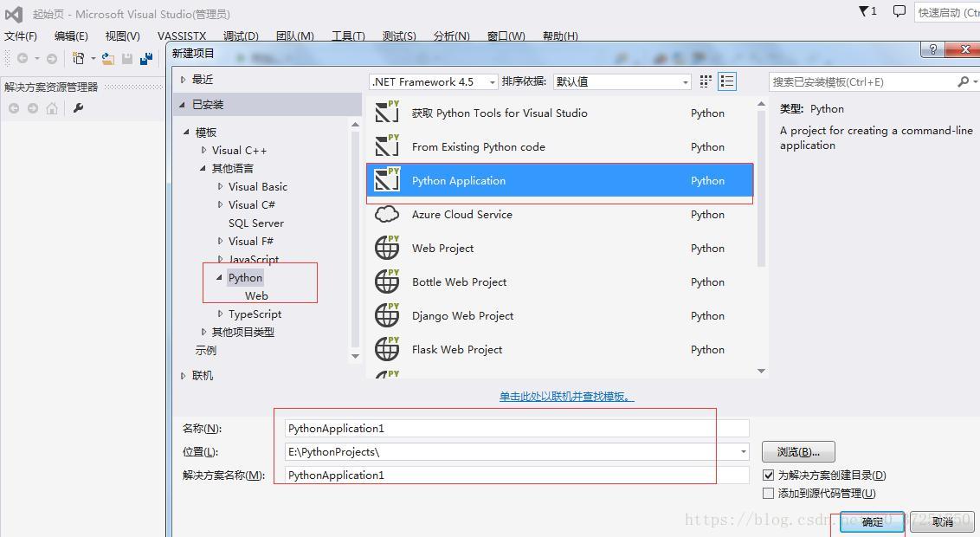Select Flask Web Project template

click(560, 349)
